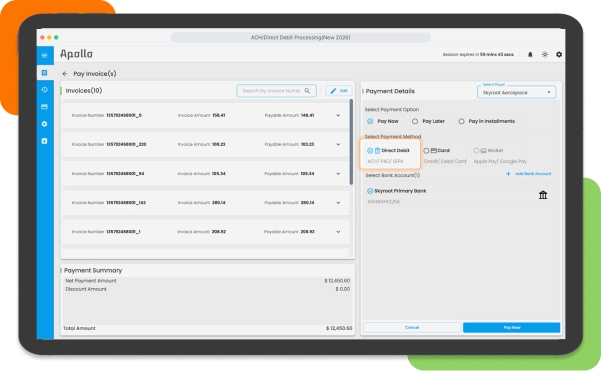Click the Discount Amount value $ 0.00

pos(343,289)
